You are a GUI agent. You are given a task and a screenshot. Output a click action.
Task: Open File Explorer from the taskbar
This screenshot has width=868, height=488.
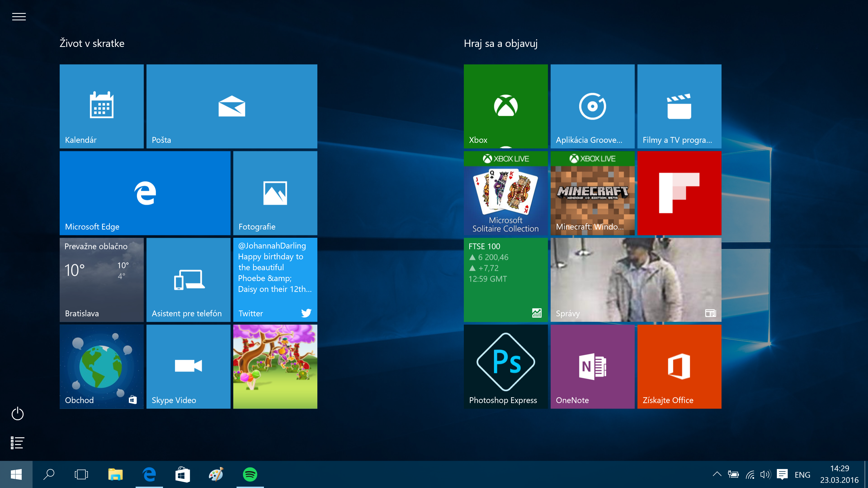[x=115, y=474]
